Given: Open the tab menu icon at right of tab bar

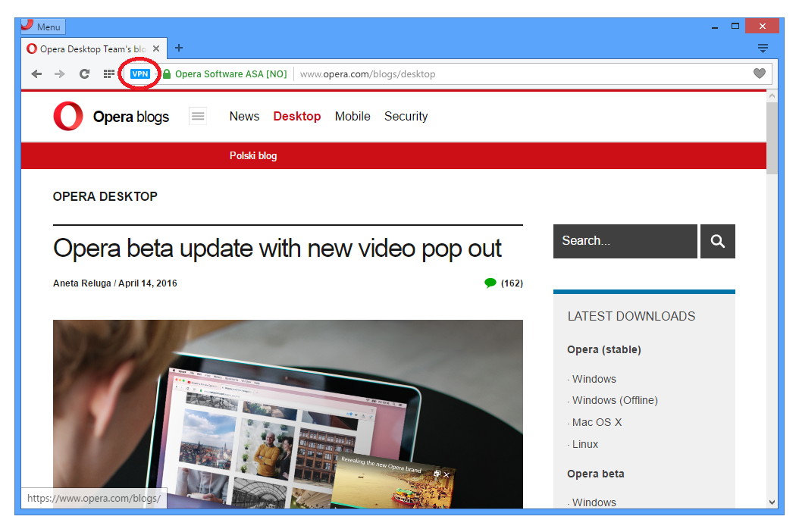Looking at the screenshot, I should tap(763, 49).
